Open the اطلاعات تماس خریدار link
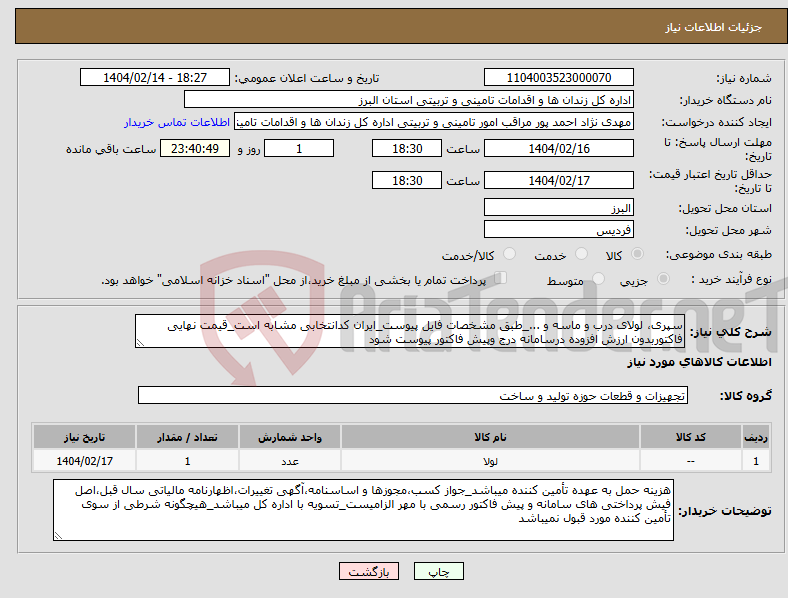788x598 pixels. 177,122
